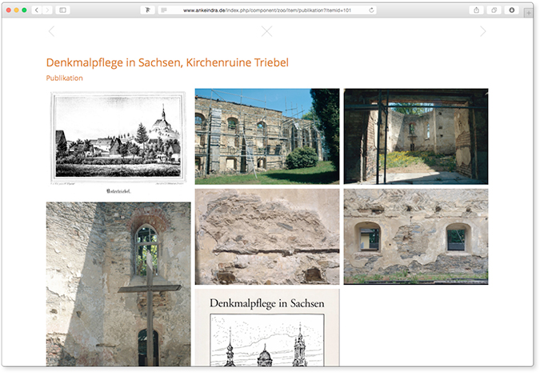
Task: Click the Reader view icon in address bar
Action: tap(164, 10)
